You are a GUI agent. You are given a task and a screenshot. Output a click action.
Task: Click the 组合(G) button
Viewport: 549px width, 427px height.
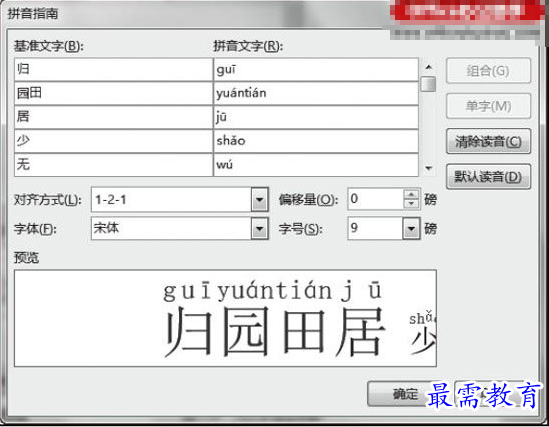(488, 71)
